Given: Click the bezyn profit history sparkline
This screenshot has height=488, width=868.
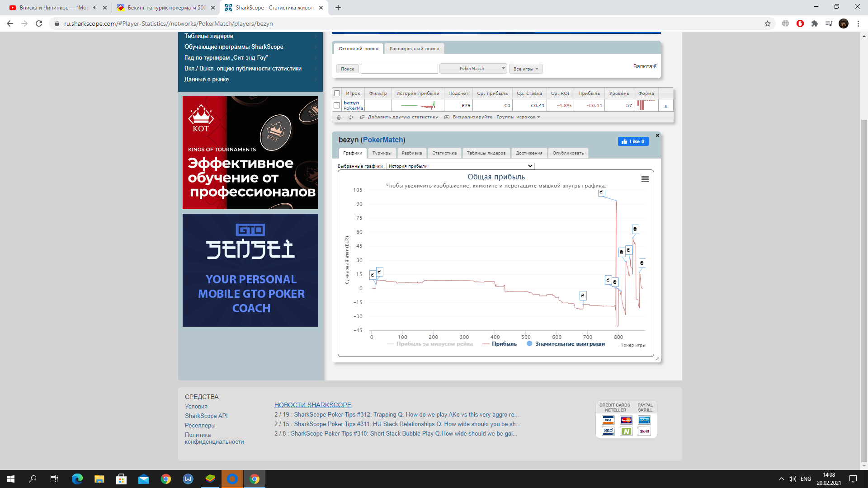Looking at the screenshot, I should click(418, 106).
